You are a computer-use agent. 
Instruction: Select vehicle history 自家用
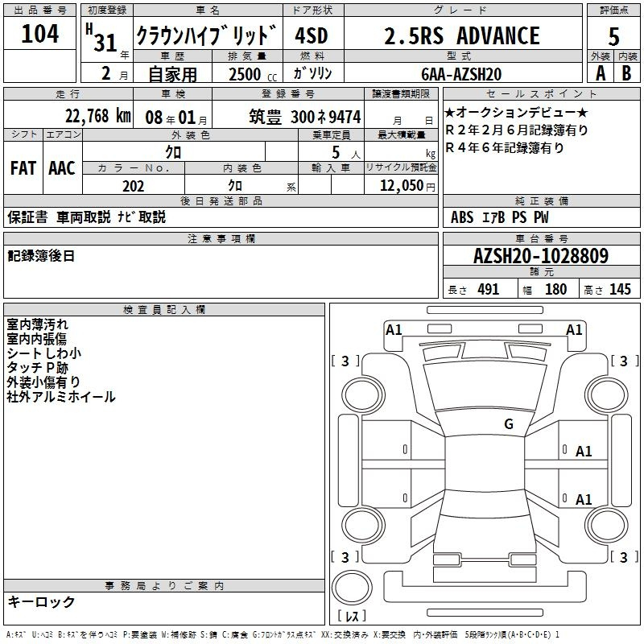(x=172, y=74)
